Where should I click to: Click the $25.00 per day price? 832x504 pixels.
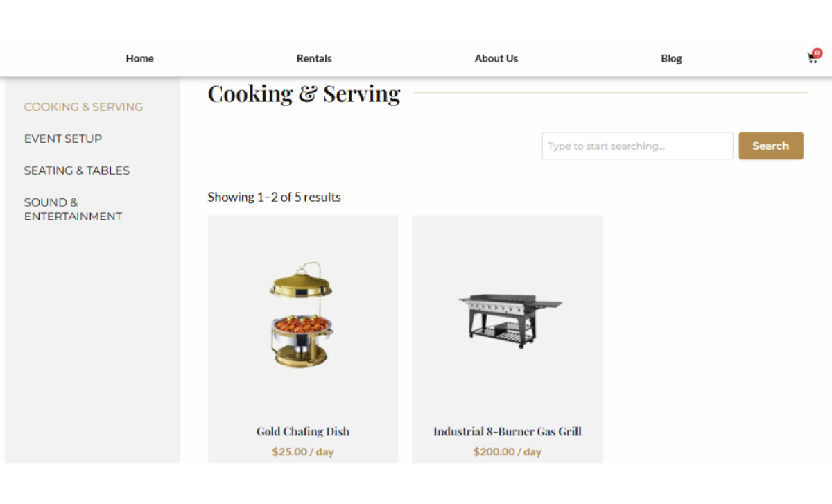(x=302, y=451)
